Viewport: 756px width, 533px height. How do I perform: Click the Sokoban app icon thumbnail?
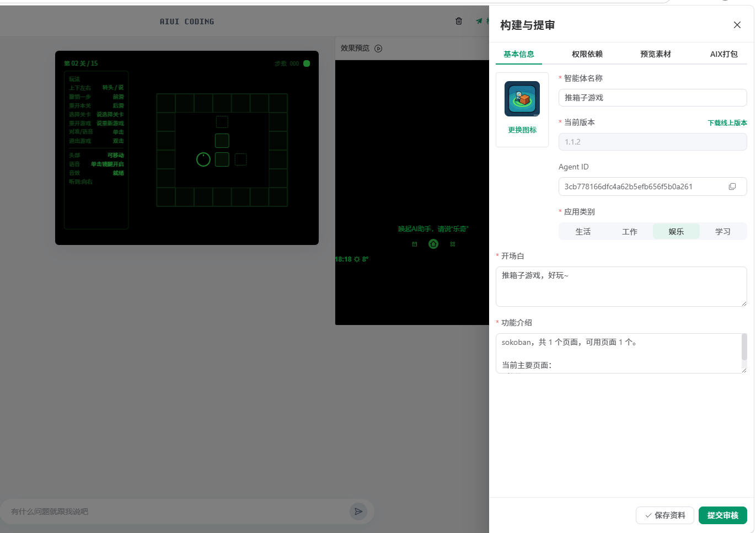tap(522, 99)
